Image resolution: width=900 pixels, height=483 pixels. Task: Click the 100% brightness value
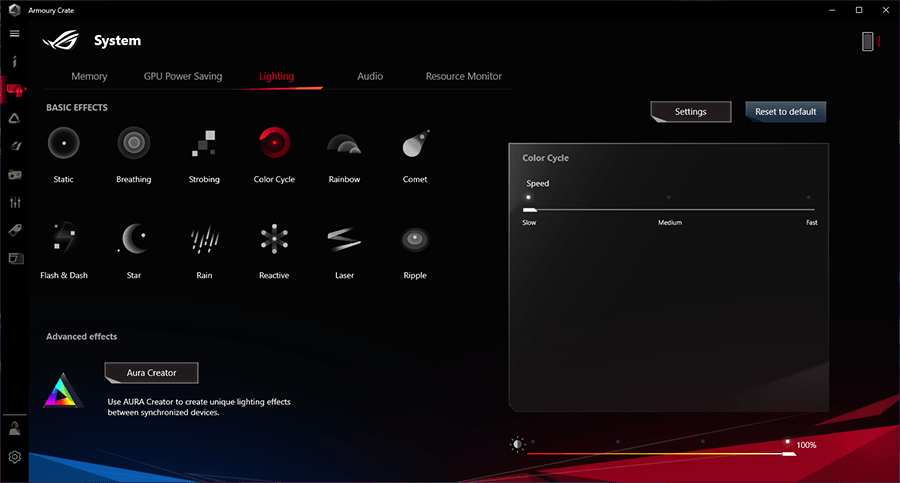click(806, 445)
